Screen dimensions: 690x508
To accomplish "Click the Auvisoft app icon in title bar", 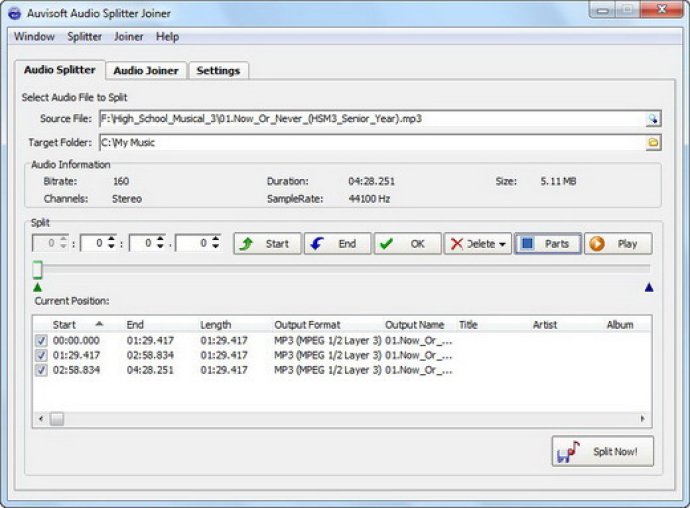I will click(x=15, y=13).
